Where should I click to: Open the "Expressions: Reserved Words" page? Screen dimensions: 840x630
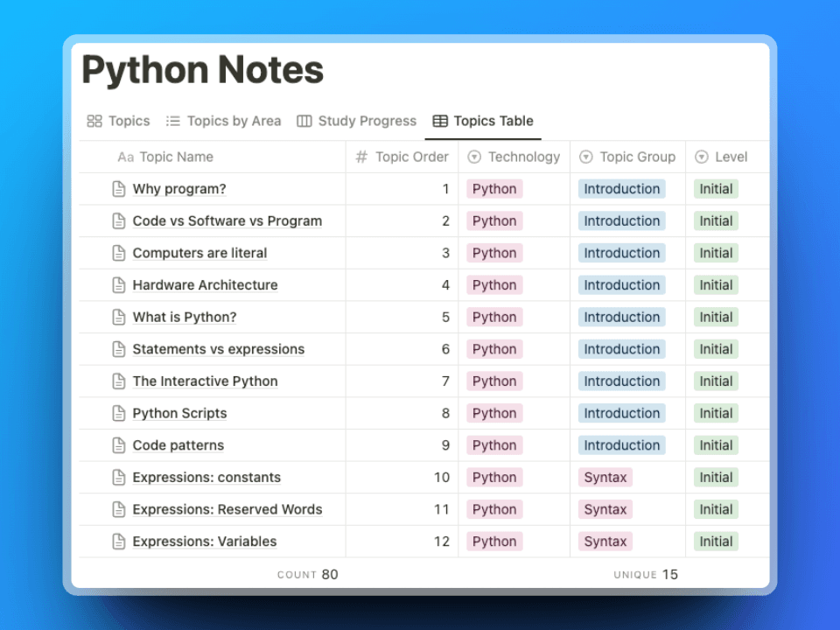(227, 509)
